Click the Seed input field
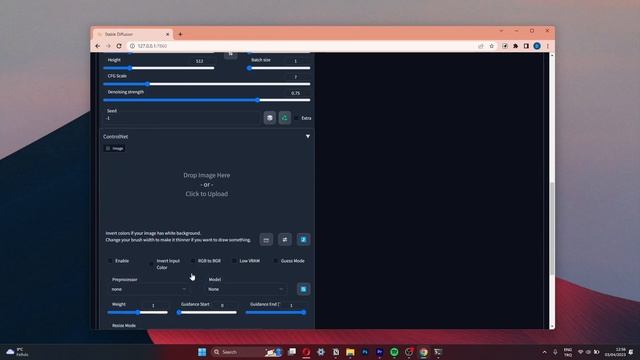 (x=182, y=118)
